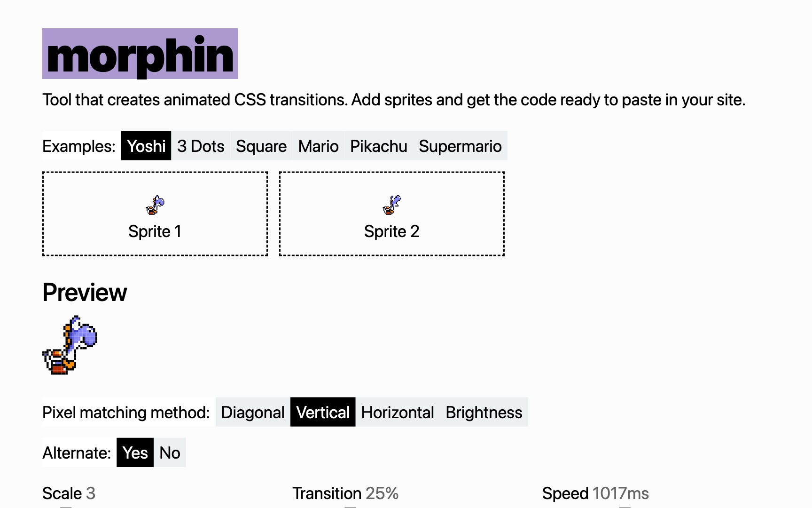Load the 3 Dots example
Image resolution: width=812 pixels, height=508 pixels.
(201, 146)
